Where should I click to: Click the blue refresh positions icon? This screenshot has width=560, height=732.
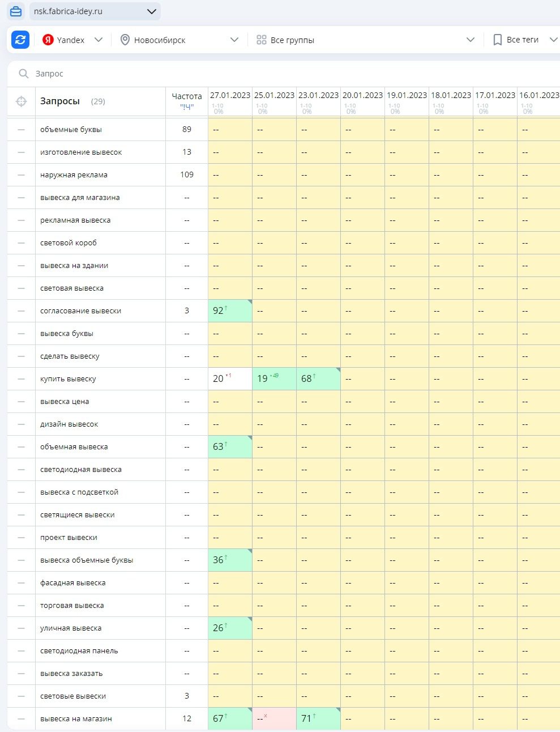(x=20, y=40)
